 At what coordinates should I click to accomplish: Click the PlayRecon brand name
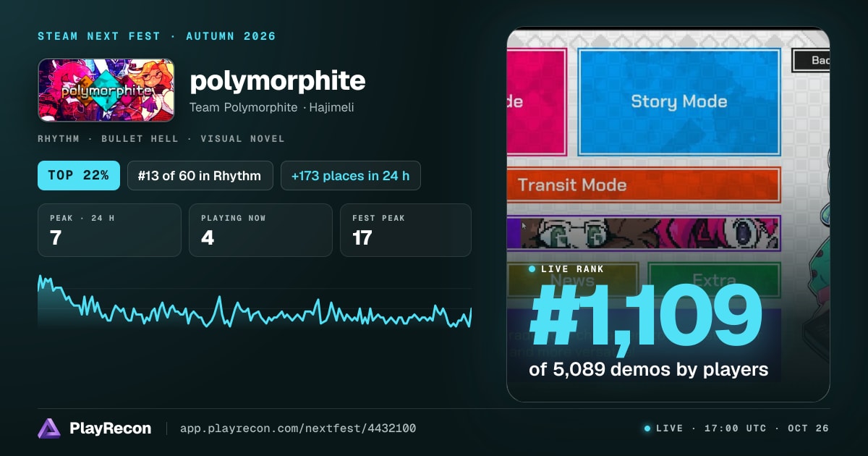point(111,428)
